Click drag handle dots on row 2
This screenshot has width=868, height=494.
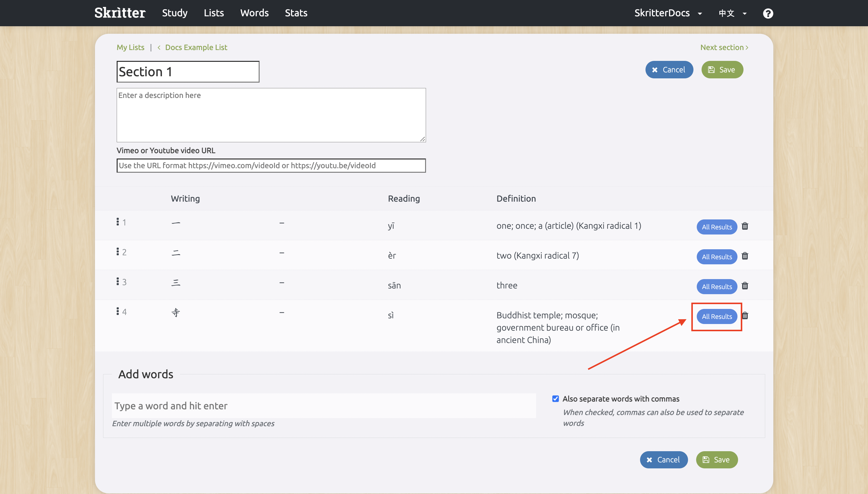117,252
